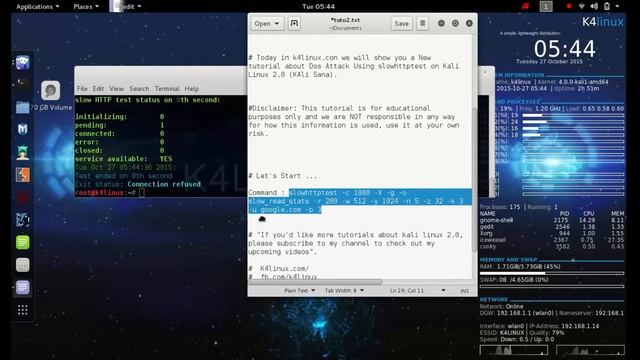
Task: Click the Open dropdown in gedit
Action: click(267, 23)
